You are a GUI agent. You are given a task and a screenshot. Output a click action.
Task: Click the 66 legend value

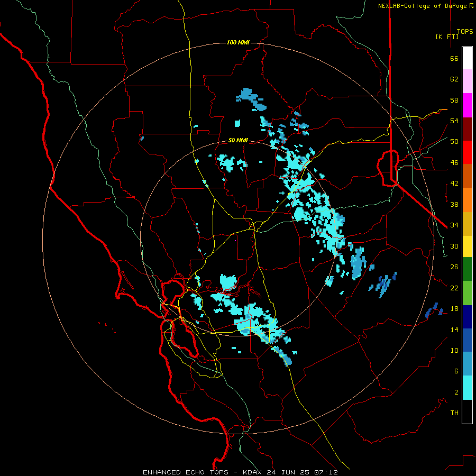point(454,58)
